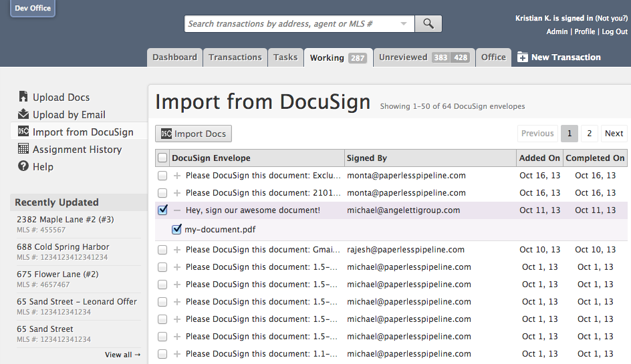Click the Added On column header

coord(539,158)
